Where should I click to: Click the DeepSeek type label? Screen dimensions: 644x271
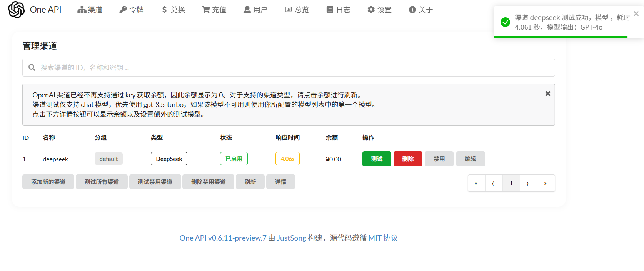coord(169,159)
